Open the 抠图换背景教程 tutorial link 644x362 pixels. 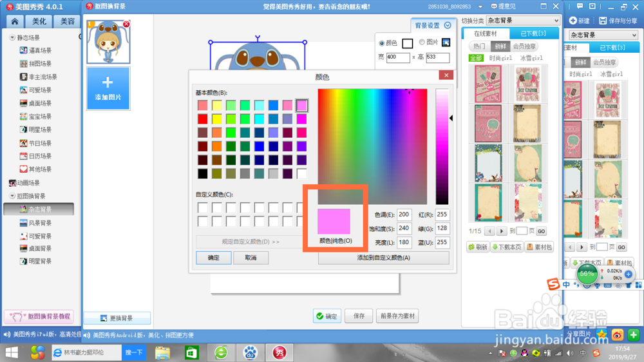tap(39, 316)
